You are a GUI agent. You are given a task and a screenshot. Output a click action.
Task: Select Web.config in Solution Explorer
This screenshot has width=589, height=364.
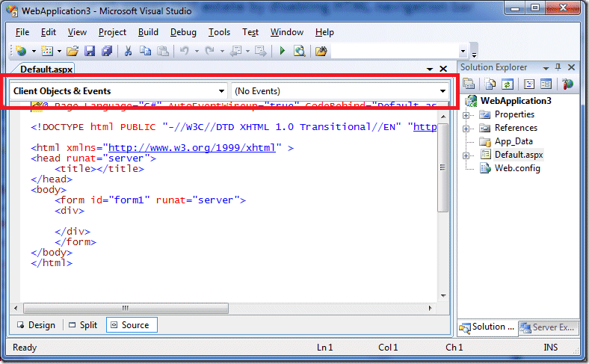(517, 168)
